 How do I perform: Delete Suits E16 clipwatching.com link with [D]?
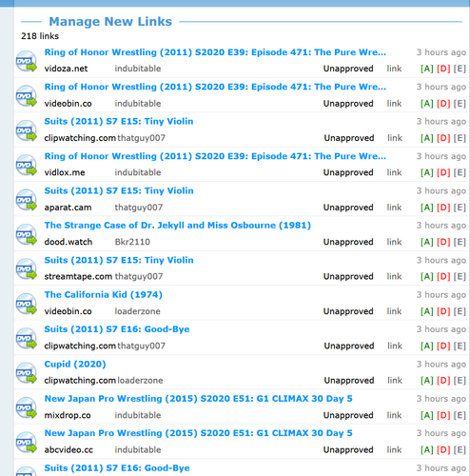point(443,346)
